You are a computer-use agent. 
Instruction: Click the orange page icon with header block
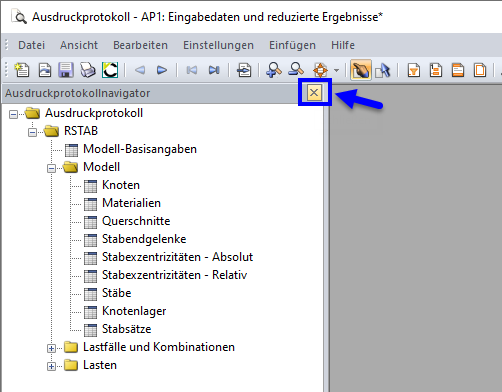point(436,70)
